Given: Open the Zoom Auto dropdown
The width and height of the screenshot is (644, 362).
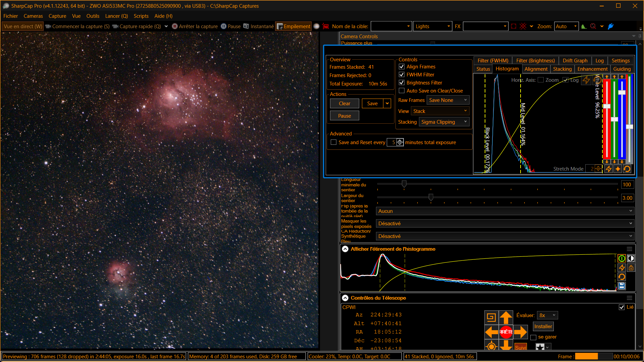Looking at the screenshot, I should coord(567,26).
